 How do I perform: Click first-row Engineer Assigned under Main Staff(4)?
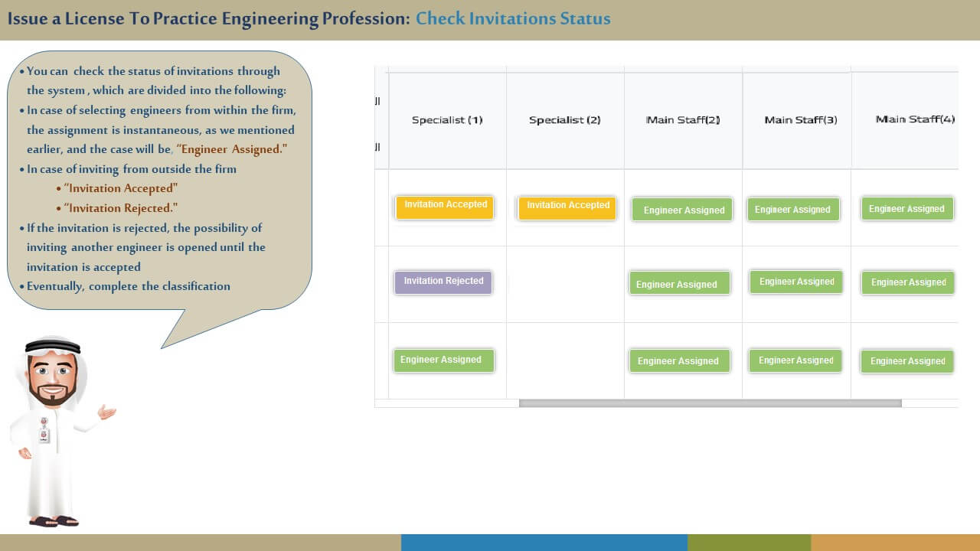(x=907, y=209)
